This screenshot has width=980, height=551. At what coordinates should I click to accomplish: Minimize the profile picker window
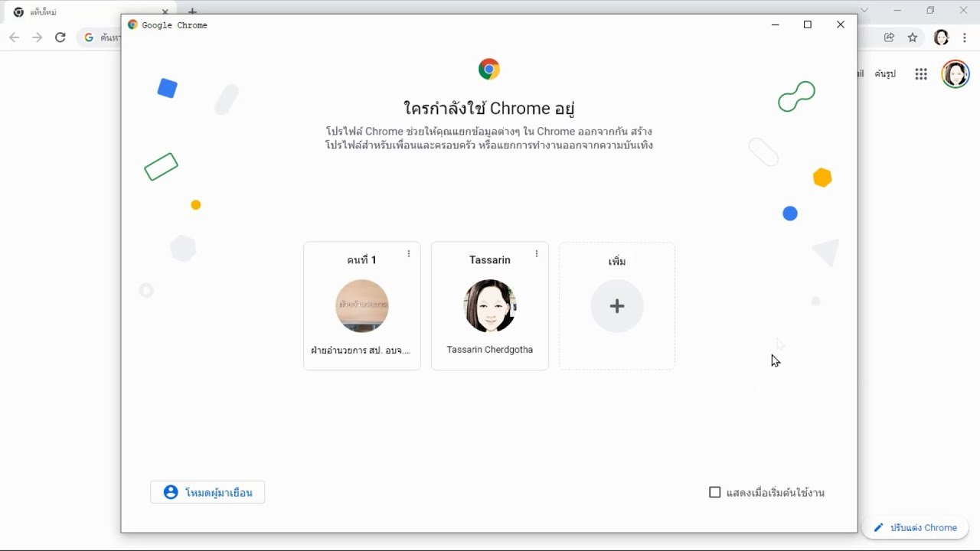point(775,24)
